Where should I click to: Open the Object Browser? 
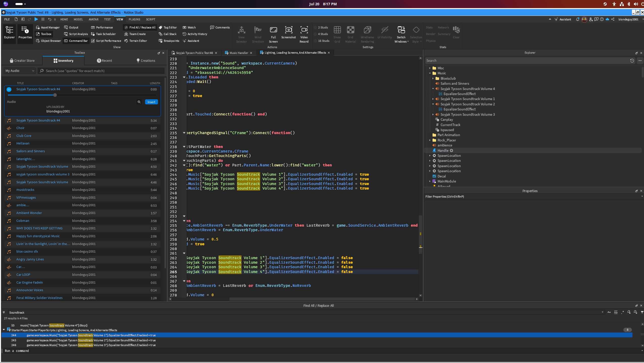point(48,41)
